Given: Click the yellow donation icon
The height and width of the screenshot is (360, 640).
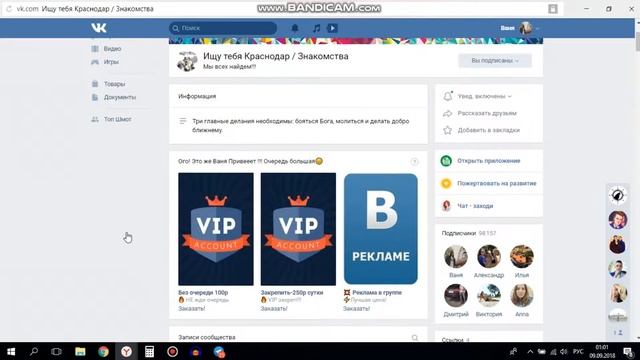Looking at the screenshot, I should tap(446, 183).
